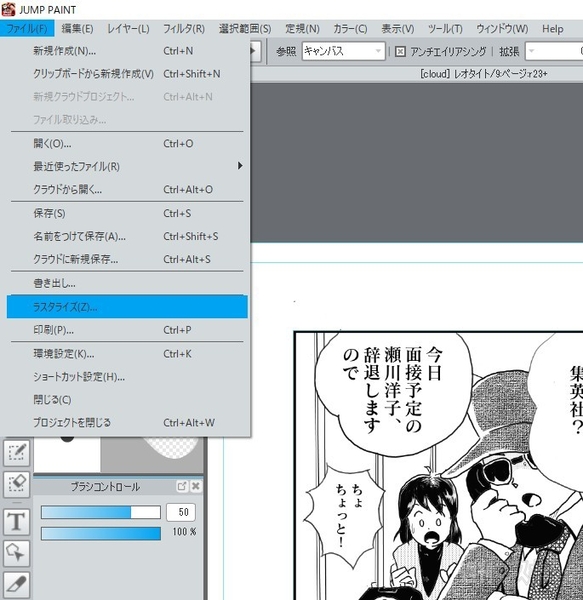Image resolution: width=583 pixels, height=600 pixels.
Task: Choose プロジェクトを閉じる menu entry
Action: click(x=127, y=423)
